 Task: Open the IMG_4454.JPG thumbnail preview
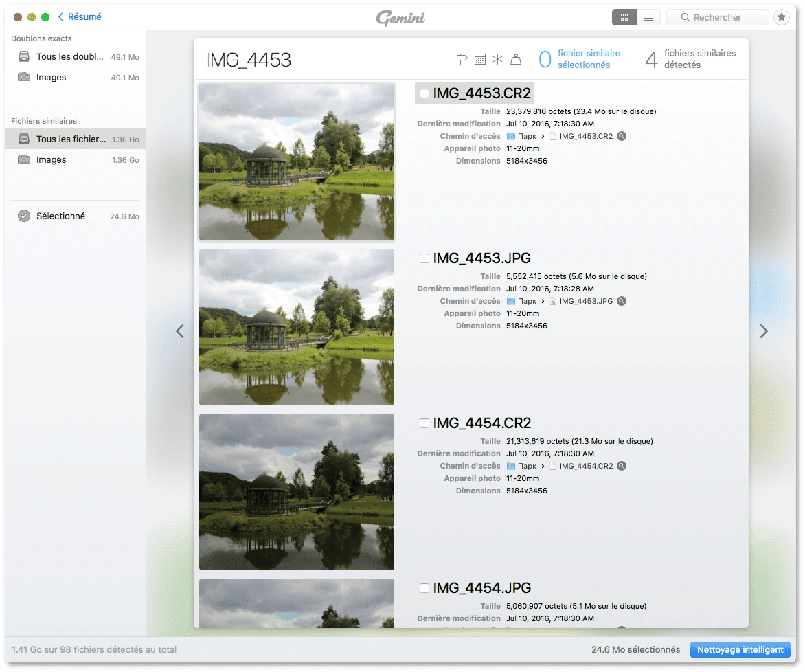[x=297, y=603]
